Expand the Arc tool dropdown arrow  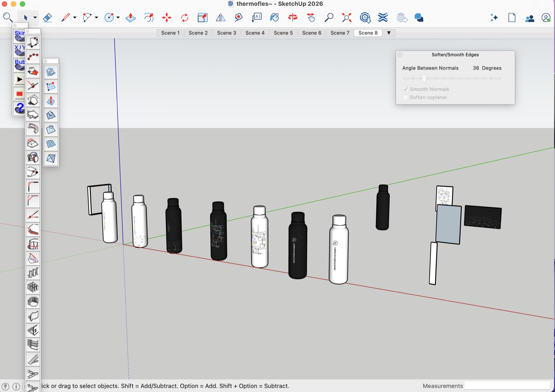[96, 18]
